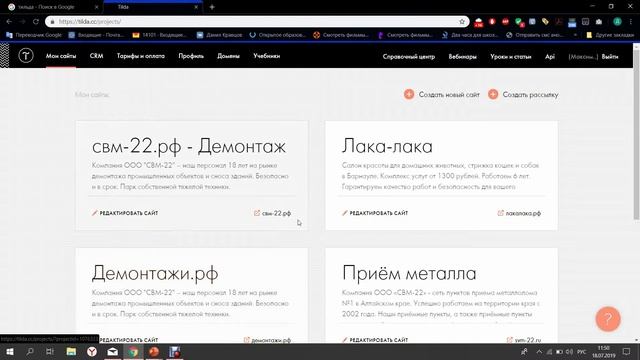Click the page vertical scrollbar

(x=636, y=135)
